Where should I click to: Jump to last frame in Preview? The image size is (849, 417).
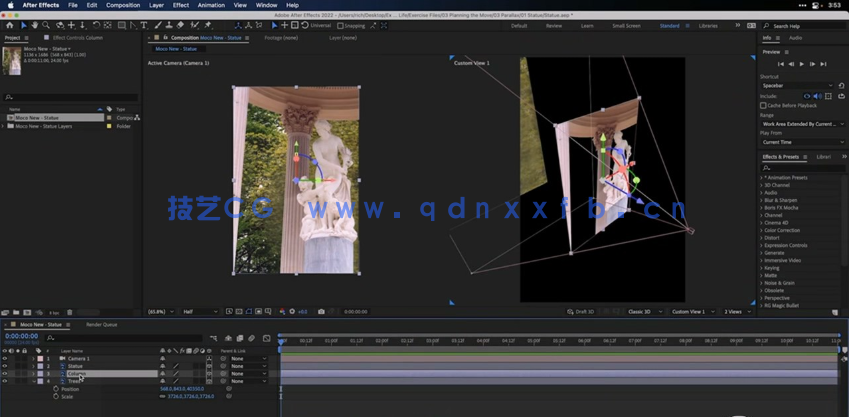tap(823, 64)
